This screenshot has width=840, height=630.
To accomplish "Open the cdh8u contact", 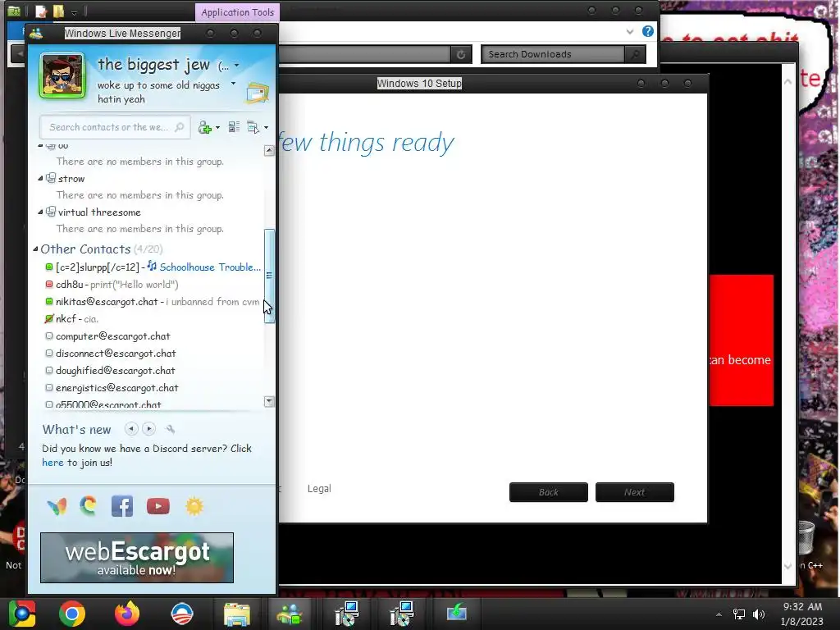I will click(x=70, y=285).
